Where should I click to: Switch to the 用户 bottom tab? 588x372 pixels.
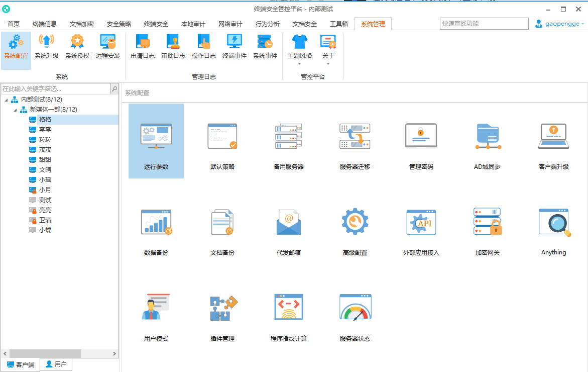56,364
